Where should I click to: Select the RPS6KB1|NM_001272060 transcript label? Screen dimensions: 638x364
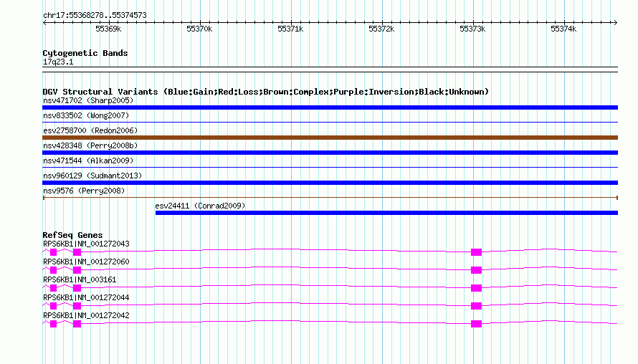[86, 262]
